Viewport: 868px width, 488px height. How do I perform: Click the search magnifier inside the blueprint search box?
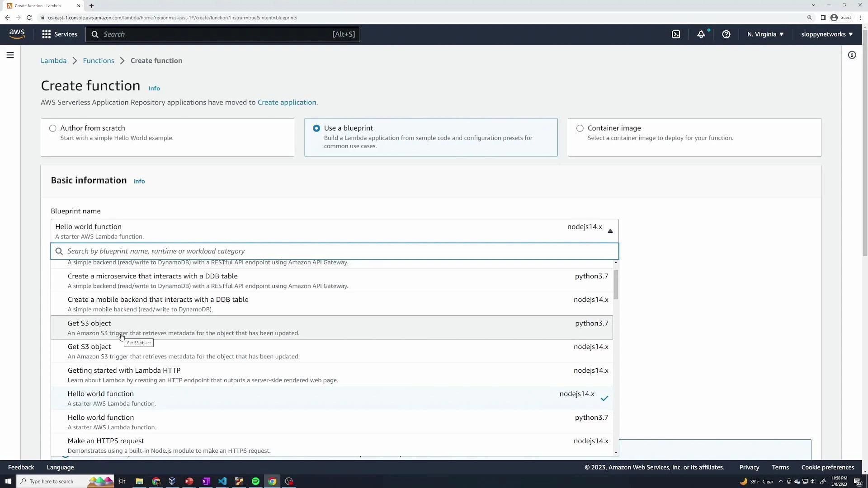(59, 251)
